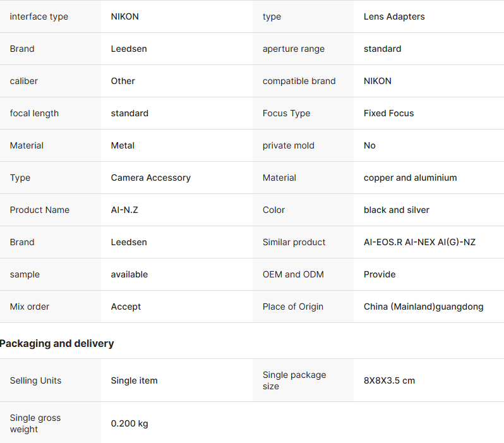Select the Camera Accessory value cell
Image resolution: width=504 pixels, height=443 pixels.
[150, 178]
